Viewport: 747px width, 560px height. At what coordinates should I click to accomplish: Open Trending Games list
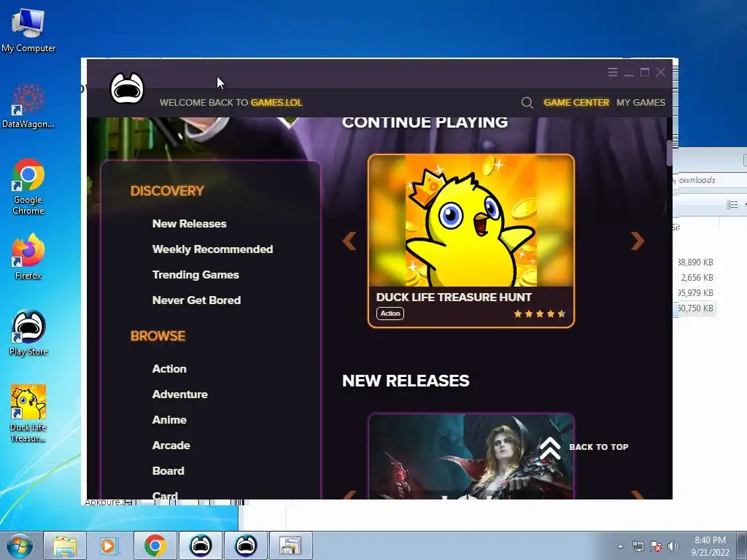tap(196, 275)
